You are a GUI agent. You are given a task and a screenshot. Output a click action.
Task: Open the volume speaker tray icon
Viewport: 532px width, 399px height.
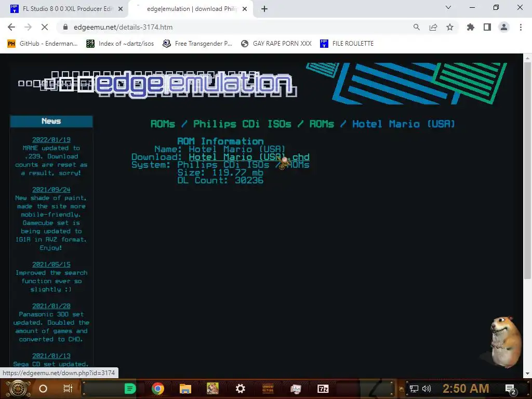click(426, 389)
